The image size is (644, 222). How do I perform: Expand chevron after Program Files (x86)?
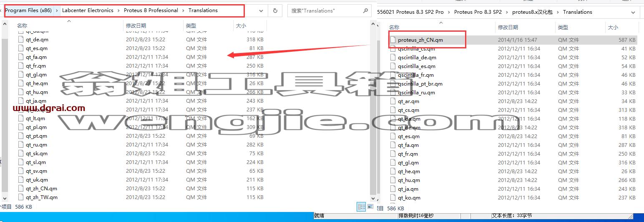[x=57, y=10]
